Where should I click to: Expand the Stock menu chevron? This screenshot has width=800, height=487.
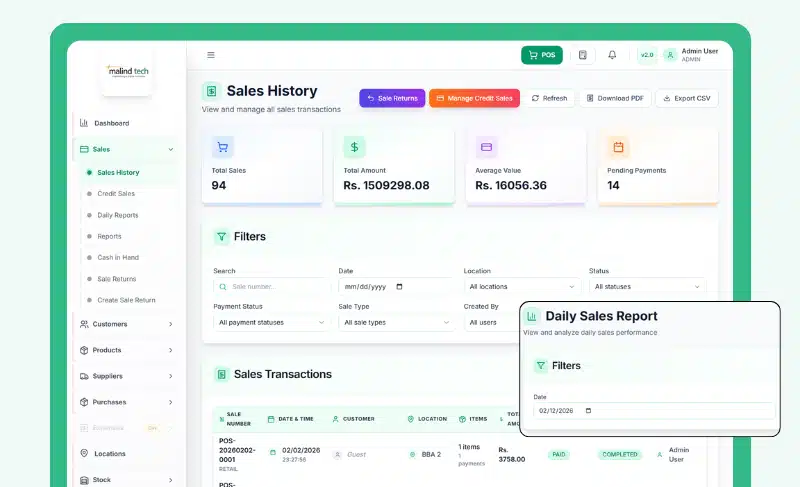[170, 480]
